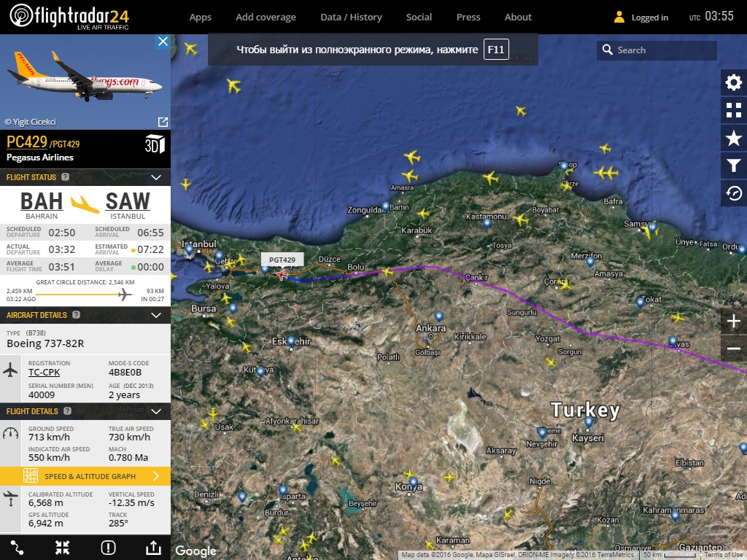Collapse the Flight Details section
747x560 pixels.
click(155, 411)
